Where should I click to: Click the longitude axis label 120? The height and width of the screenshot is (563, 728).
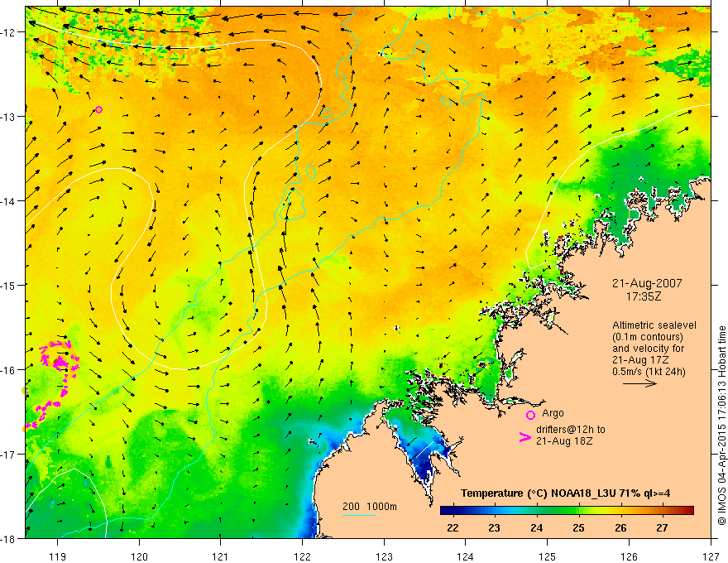[x=139, y=556]
